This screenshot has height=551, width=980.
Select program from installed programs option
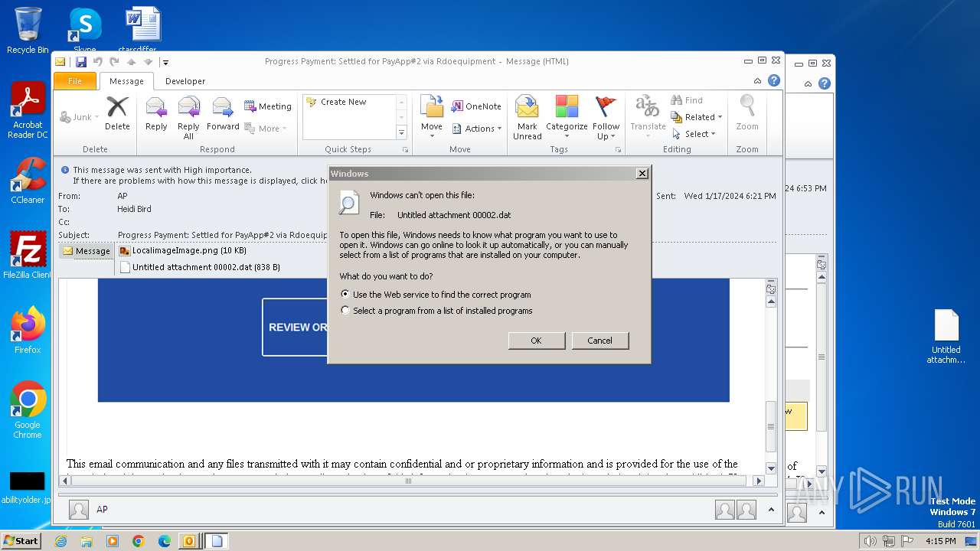345,311
